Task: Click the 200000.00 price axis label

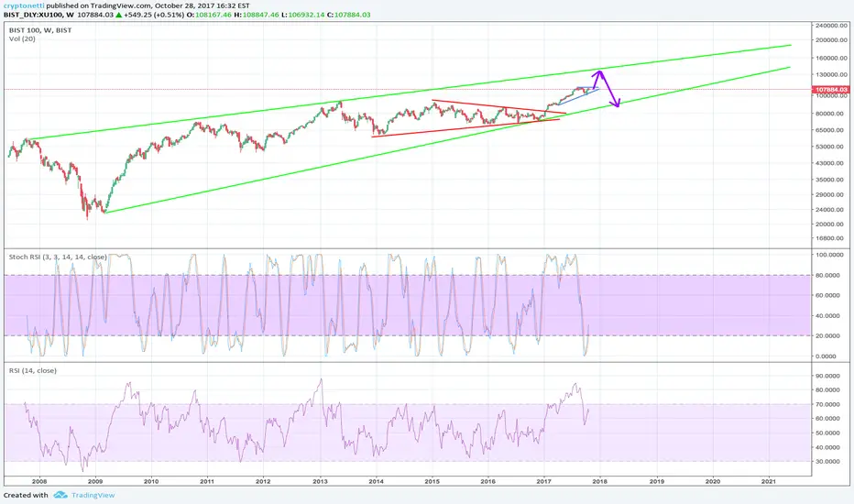Action: 831,40
